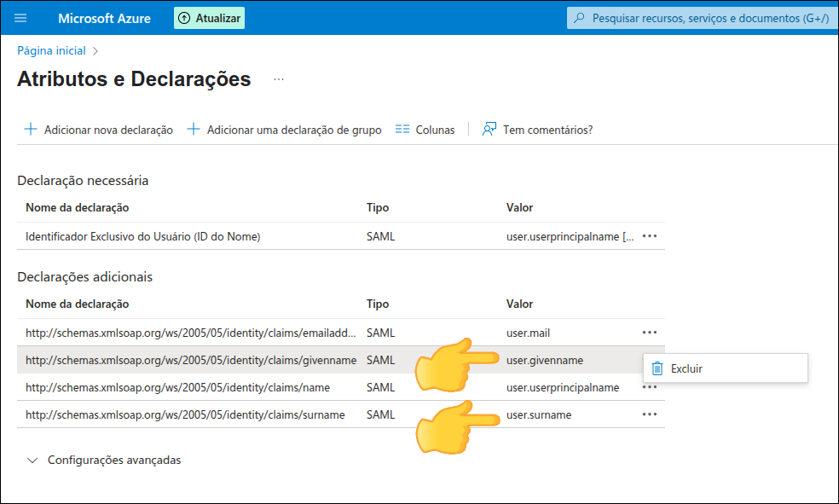Open options for the emailaddress claim row
The height and width of the screenshot is (504, 839).
(x=649, y=332)
